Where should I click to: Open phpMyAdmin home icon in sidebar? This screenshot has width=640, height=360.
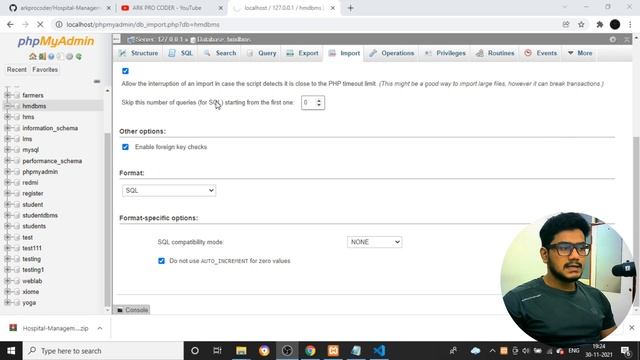[x=33, y=56]
